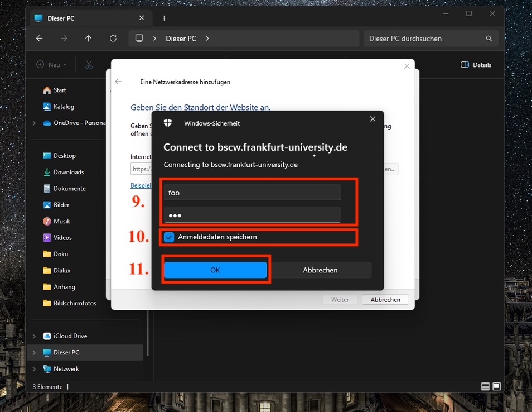This screenshot has width=532, height=412.
Task: Open the Neu dropdown menu
Action: click(x=52, y=65)
